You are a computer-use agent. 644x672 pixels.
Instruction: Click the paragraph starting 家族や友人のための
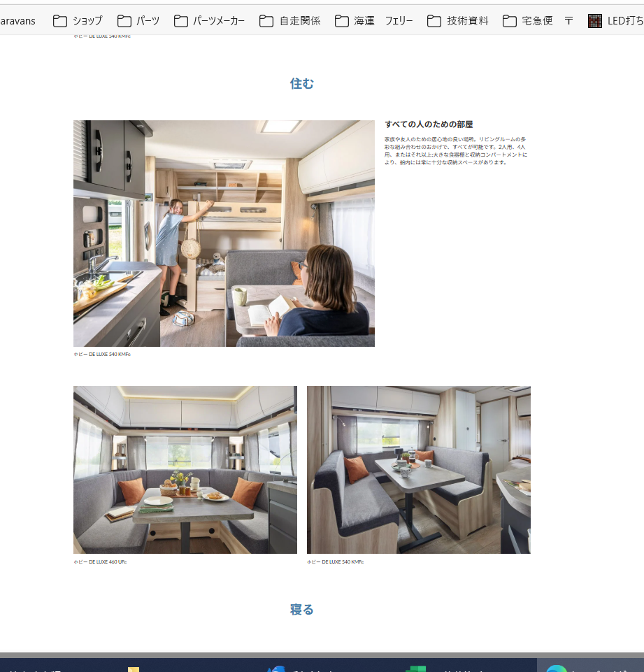(456, 151)
